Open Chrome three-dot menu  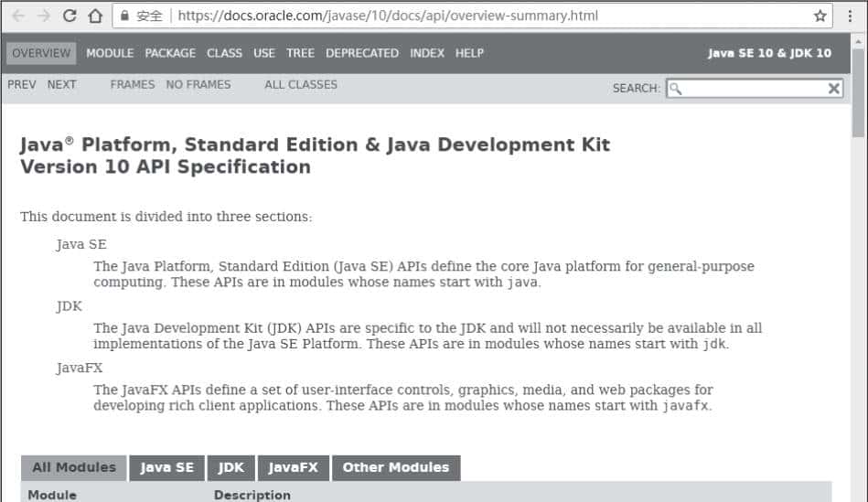coord(847,16)
